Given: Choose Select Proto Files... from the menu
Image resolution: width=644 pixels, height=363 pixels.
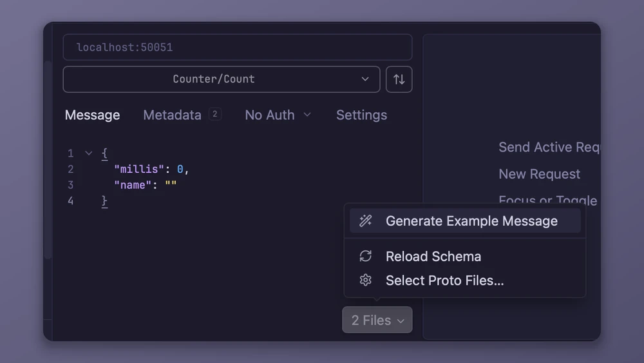Looking at the screenshot, I should (x=465, y=280).
